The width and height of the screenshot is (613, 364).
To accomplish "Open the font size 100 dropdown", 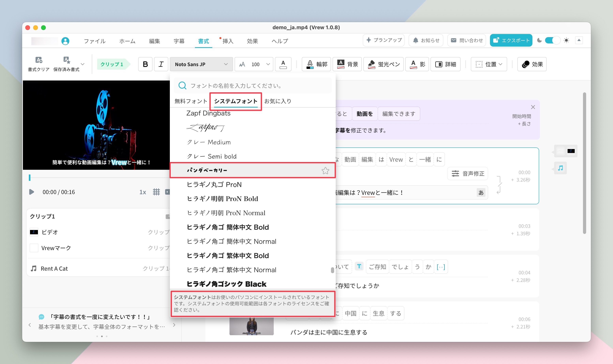I will (254, 64).
